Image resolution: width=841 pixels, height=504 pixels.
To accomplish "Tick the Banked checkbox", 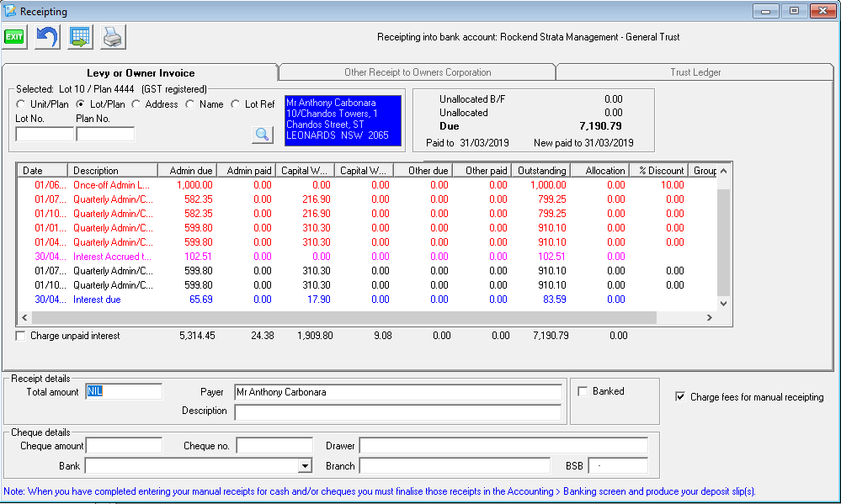I will (x=583, y=391).
